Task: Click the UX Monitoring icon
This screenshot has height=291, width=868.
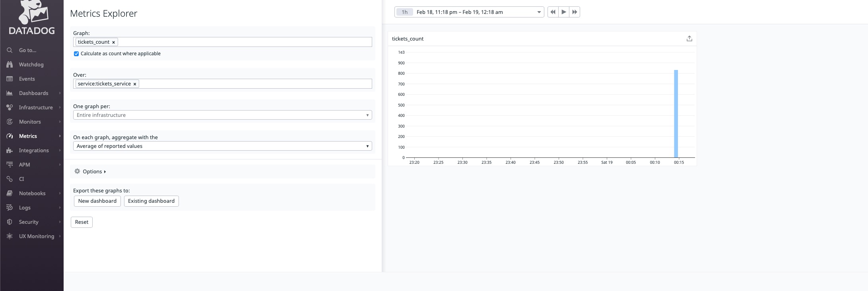Action: [x=10, y=236]
